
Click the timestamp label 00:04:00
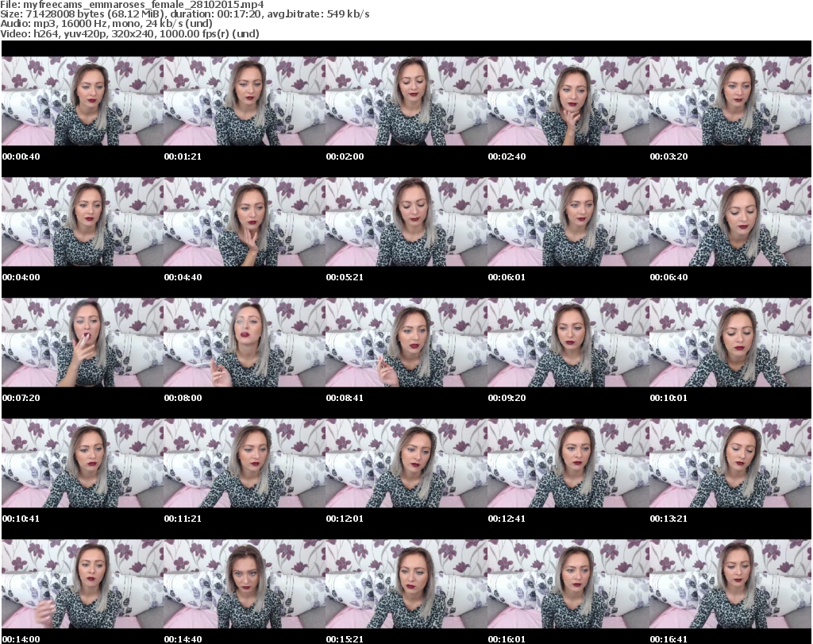coord(21,277)
